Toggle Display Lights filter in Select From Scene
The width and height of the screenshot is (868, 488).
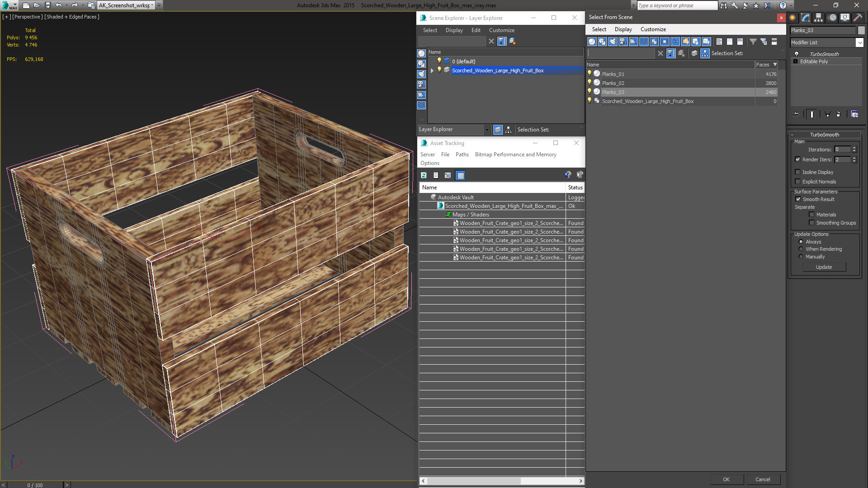point(613,42)
